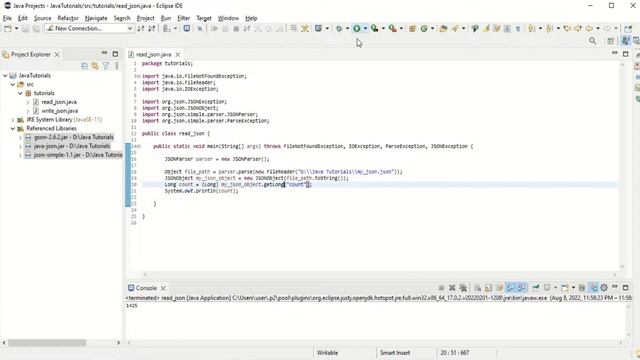
Task: Click the green Run button in toolbar
Action: (357, 29)
